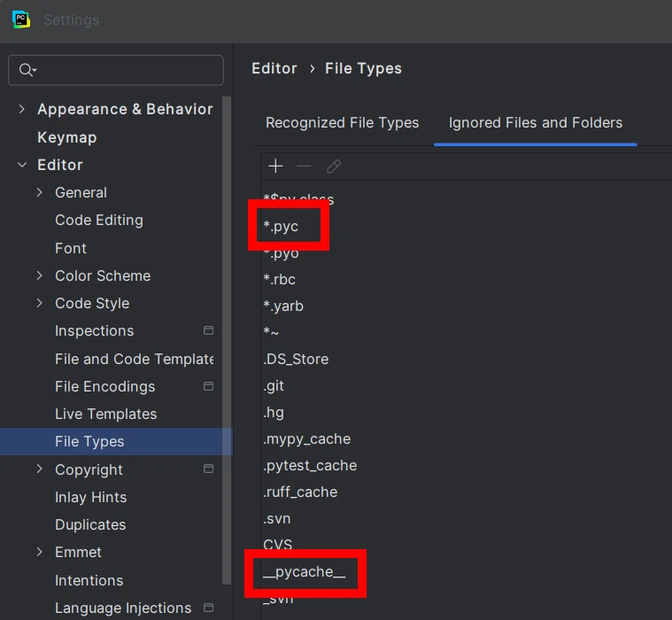Click the project-level icon beside Inspections
672x620 pixels.
click(209, 330)
